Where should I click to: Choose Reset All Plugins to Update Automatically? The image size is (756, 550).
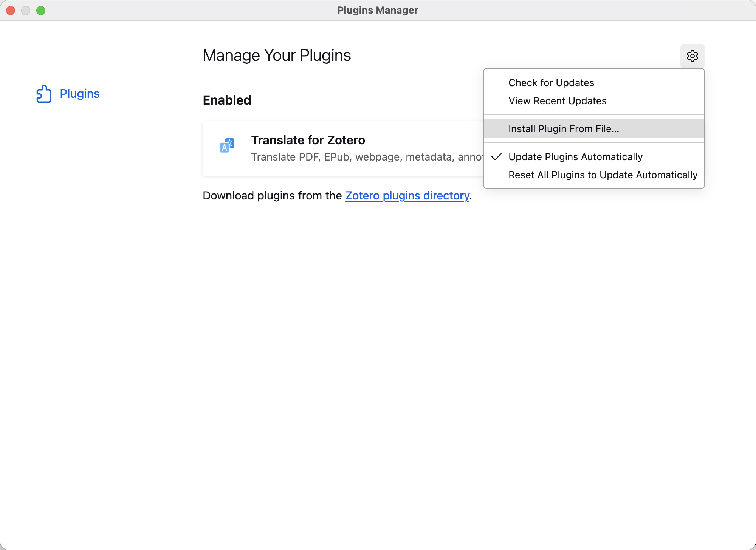tap(594, 175)
